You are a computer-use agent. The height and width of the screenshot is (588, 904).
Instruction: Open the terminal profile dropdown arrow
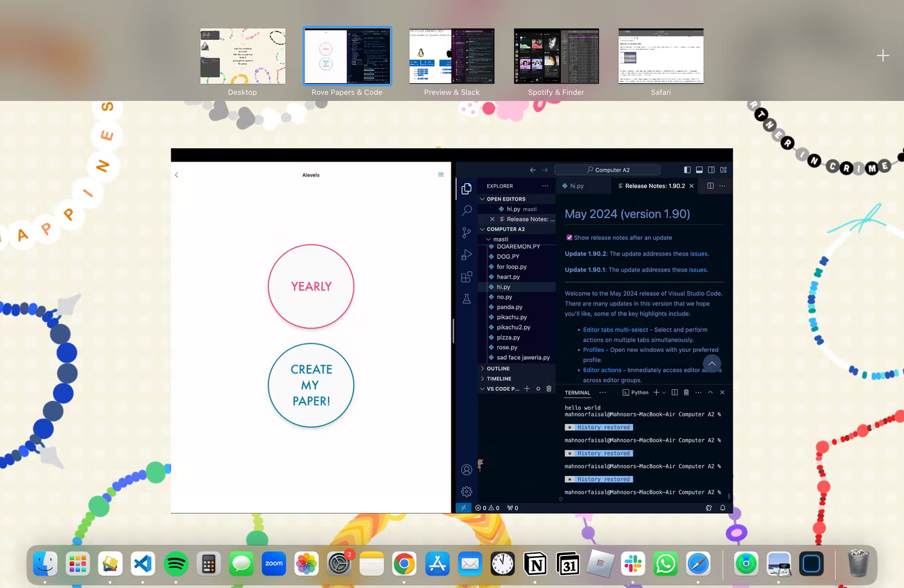pyautogui.click(x=664, y=392)
